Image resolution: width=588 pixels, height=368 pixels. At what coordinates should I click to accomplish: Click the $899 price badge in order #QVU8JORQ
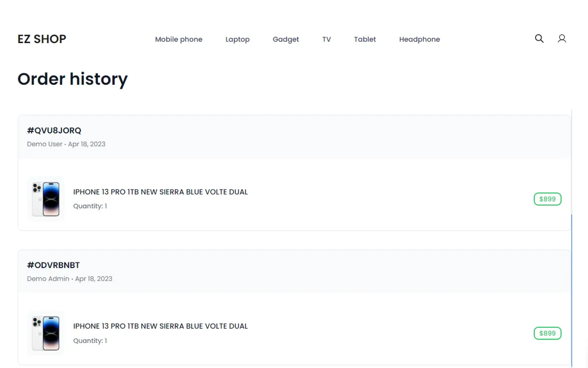click(x=547, y=199)
